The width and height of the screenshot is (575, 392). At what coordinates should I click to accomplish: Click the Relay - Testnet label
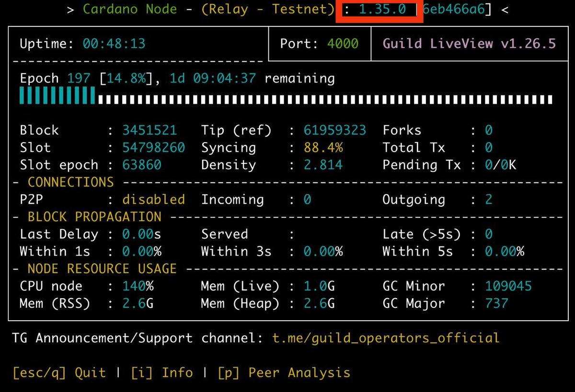point(268,10)
